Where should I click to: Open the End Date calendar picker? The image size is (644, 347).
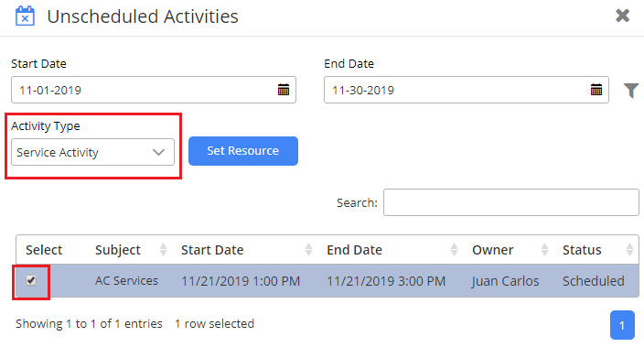click(x=596, y=90)
